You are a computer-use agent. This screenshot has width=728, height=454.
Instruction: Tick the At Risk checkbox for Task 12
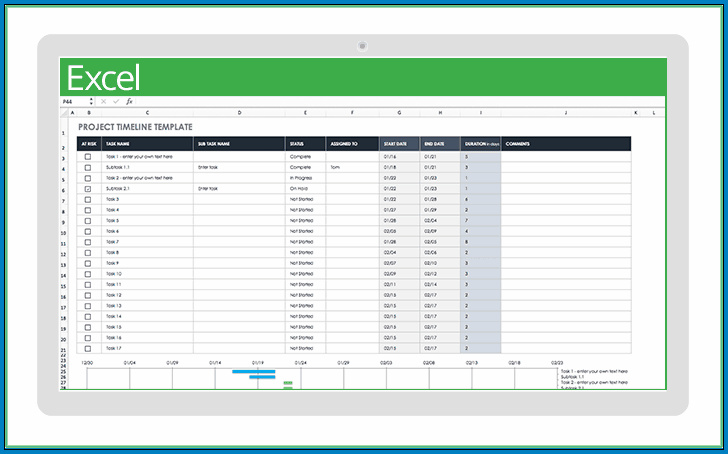88,296
